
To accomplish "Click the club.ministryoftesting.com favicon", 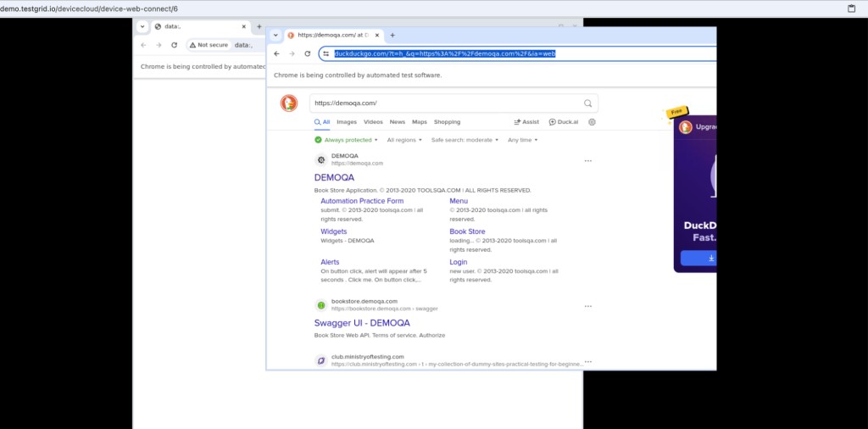I will (x=321, y=361).
